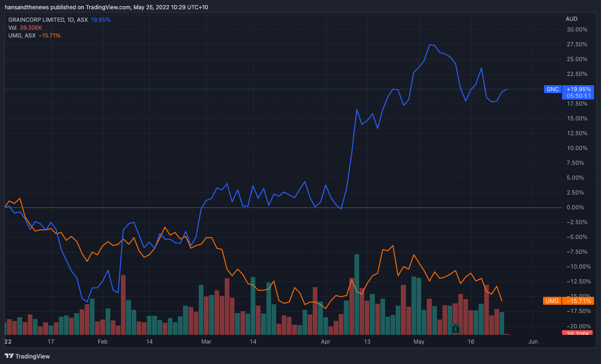This screenshot has width=601, height=364.
Task: Click the 05:50:51 countdown timer label
Action: click(x=577, y=96)
